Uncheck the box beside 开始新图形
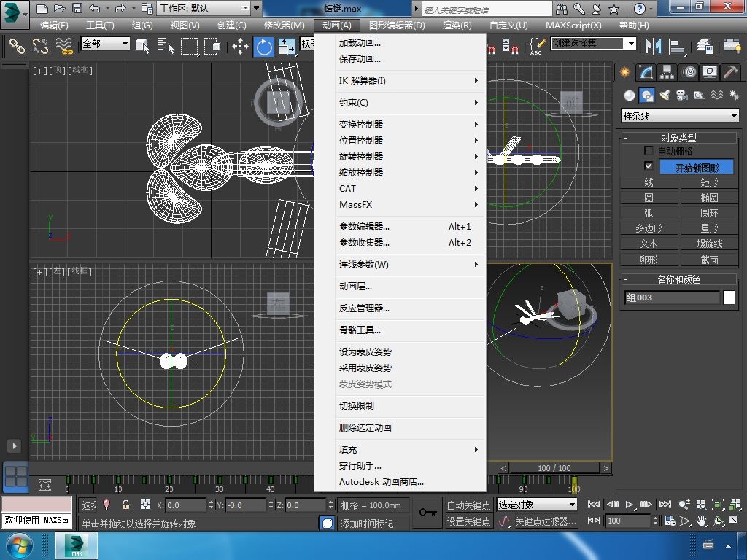The width and height of the screenshot is (747, 560). pyautogui.click(x=649, y=166)
